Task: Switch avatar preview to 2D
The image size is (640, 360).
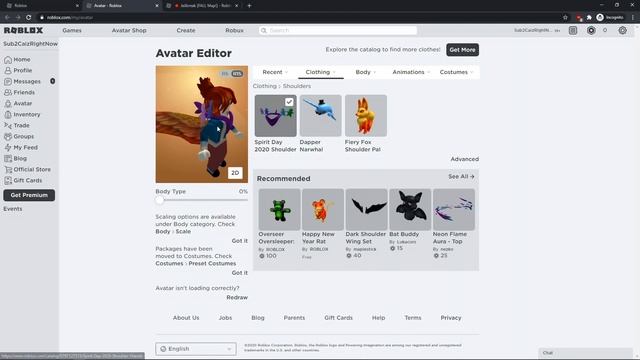Action: coord(235,173)
